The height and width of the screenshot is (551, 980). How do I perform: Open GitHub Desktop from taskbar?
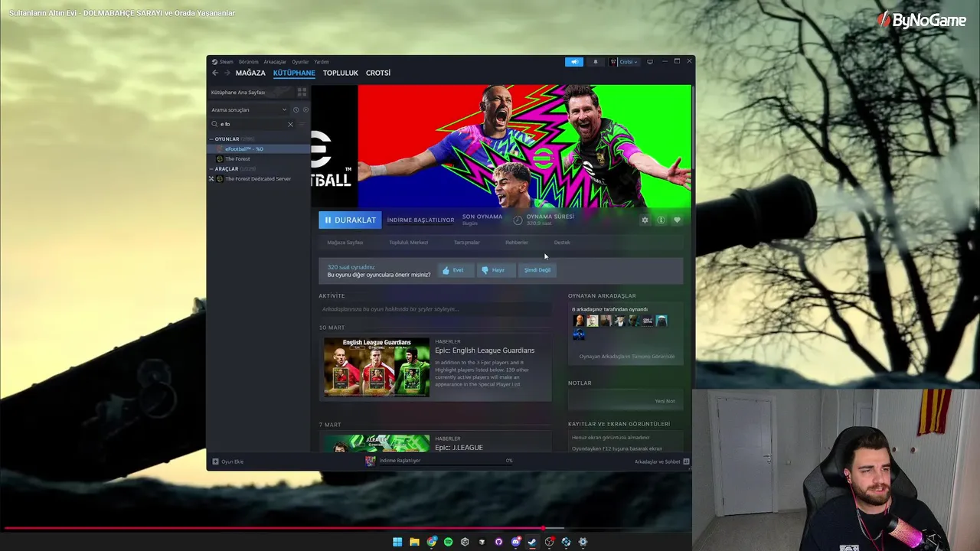coord(498,542)
